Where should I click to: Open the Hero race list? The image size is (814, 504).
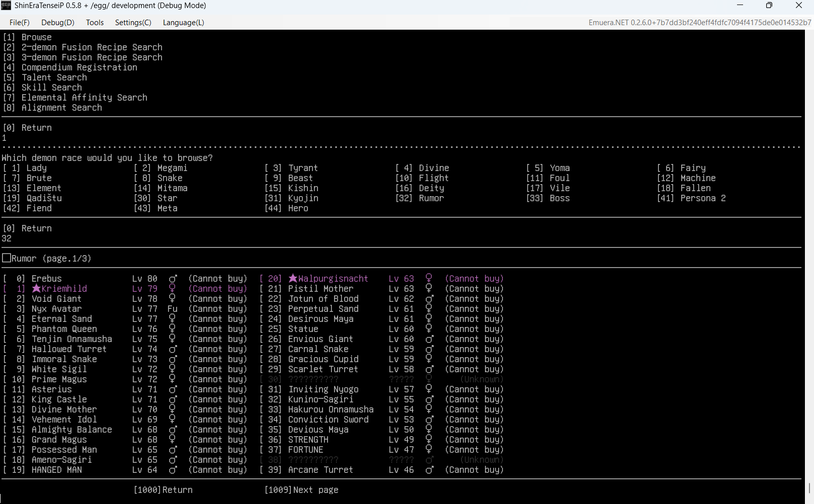coord(286,208)
